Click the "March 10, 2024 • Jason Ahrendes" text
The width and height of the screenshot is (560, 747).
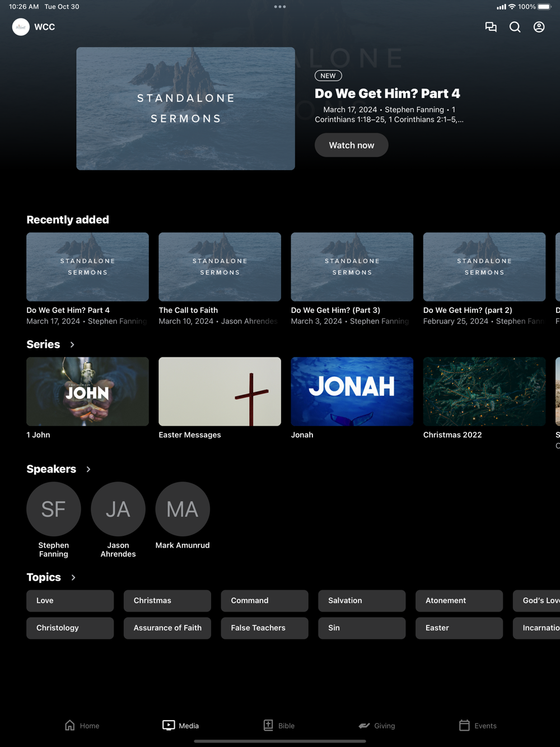click(x=218, y=321)
